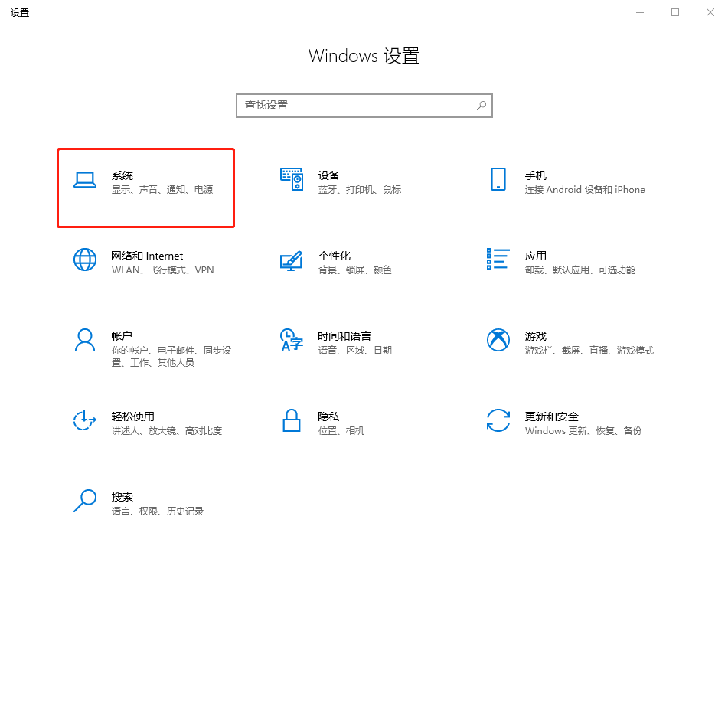The height and width of the screenshot is (709, 728).
Task: Open the 设备 keyboard and speaker icon
Action: click(x=292, y=179)
